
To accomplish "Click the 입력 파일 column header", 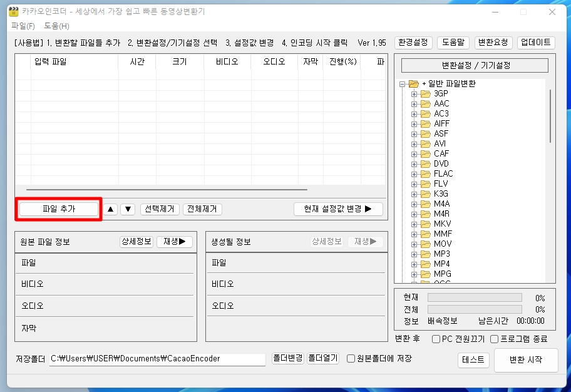I will (75, 61).
